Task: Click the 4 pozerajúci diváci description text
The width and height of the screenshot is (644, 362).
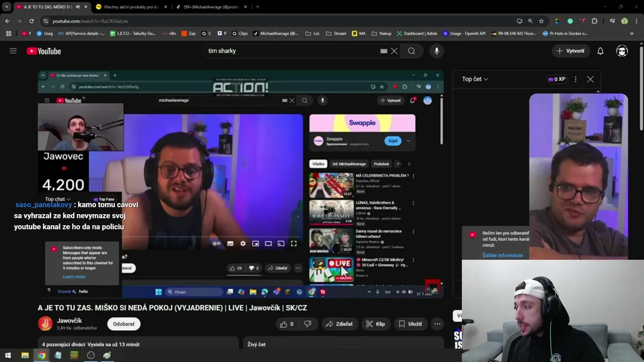Action: [x=91, y=344]
